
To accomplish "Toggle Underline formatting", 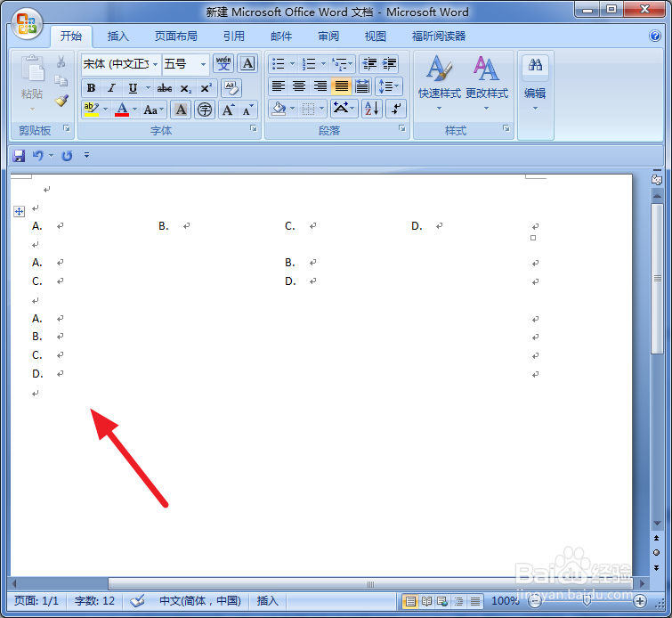I will [x=133, y=88].
